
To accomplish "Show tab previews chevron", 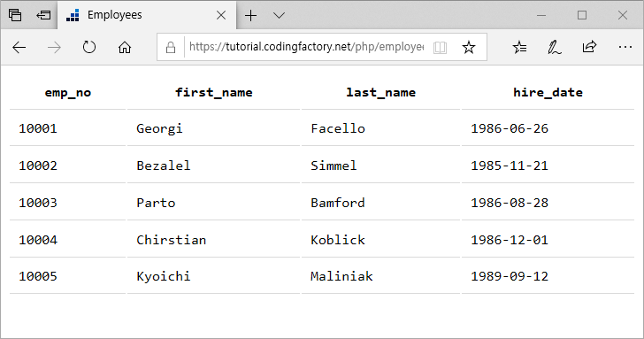I will [x=279, y=16].
